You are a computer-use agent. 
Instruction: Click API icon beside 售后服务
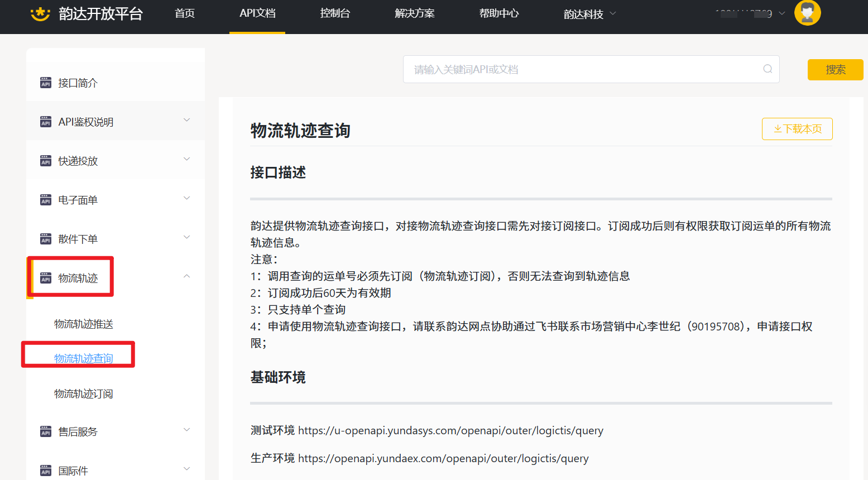[46, 431]
